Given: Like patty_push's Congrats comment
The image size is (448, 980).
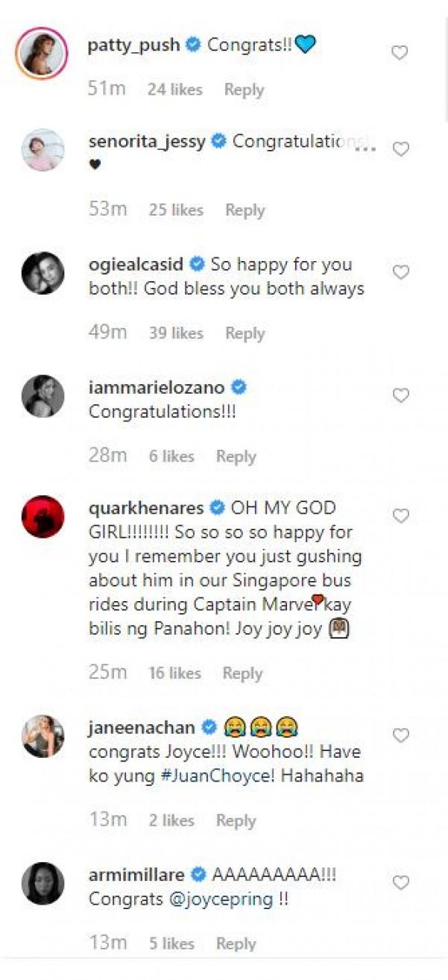Looking at the screenshot, I should point(400,53).
